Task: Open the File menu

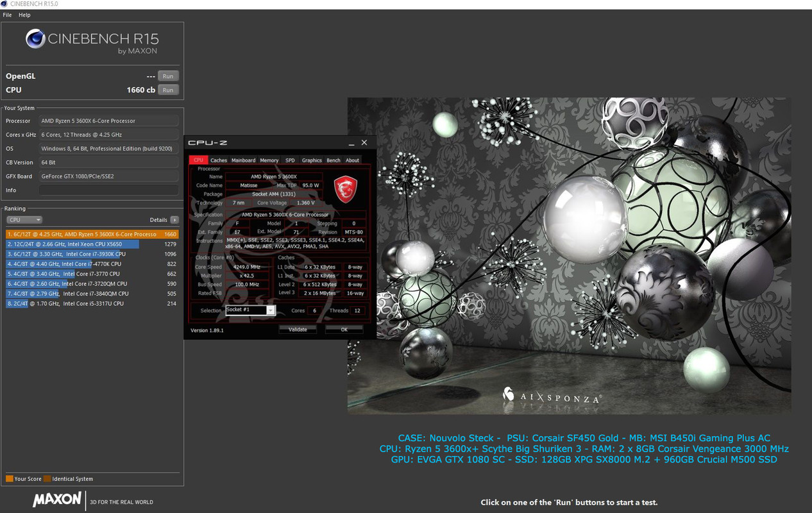Action: coord(7,15)
